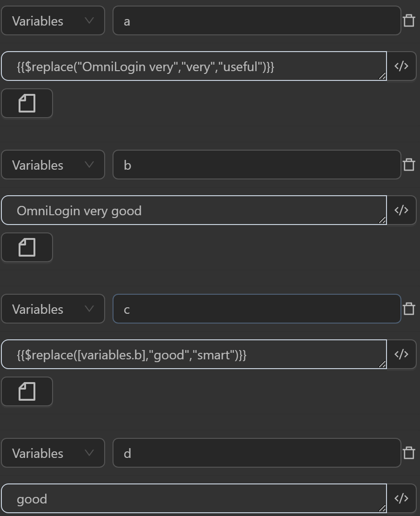The image size is (420, 516).
Task: Edit the "OmniLogin very good" value field
Action: [x=193, y=211]
